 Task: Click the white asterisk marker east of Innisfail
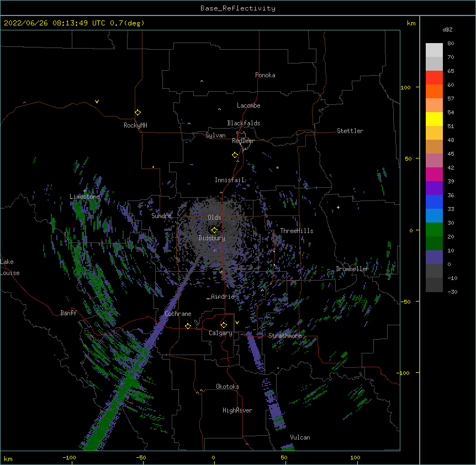(x=277, y=167)
